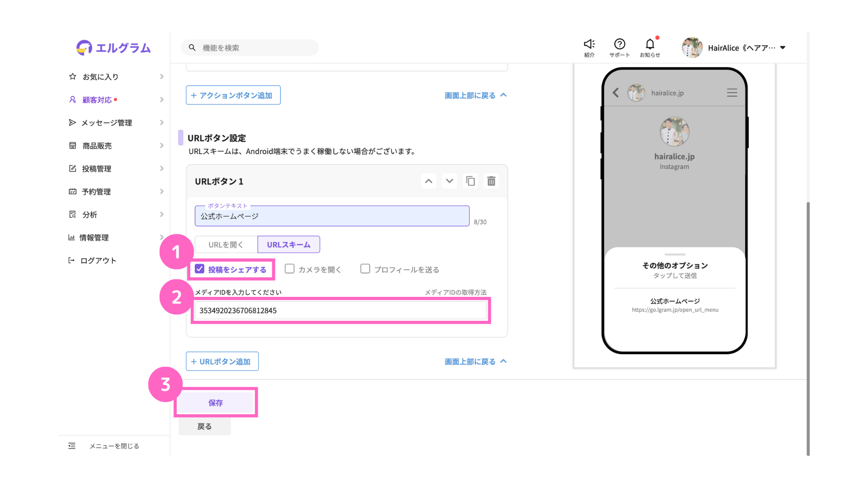
Task: Click the メディアIDの取得方法 link
Action: click(456, 292)
